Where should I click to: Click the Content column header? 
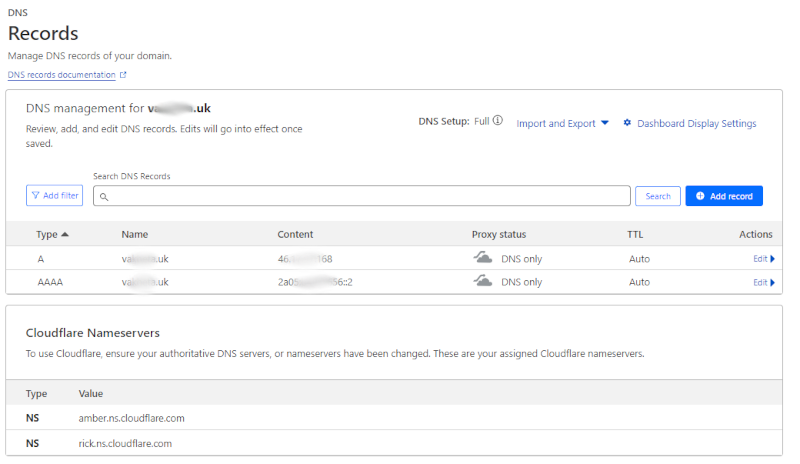click(x=295, y=235)
